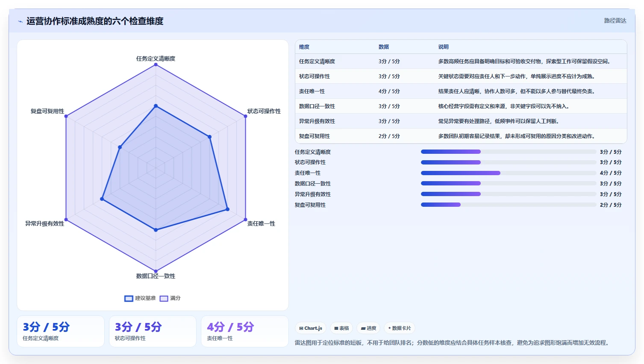This screenshot has width=644, height=364.
Task: Click the baseline point on 责任唯一性 axis
Action: click(x=227, y=209)
